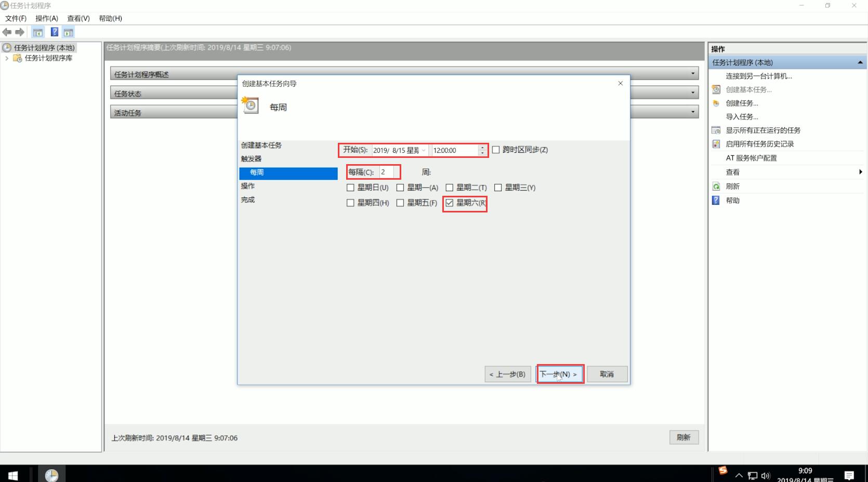Open the Sogou input method tray icon
The height and width of the screenshot is (482, 868).
723,471
